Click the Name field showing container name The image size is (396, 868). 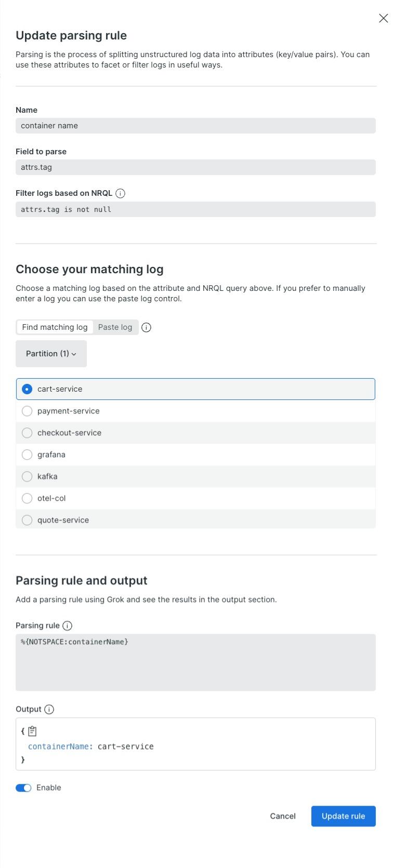(x=195, y=125)
